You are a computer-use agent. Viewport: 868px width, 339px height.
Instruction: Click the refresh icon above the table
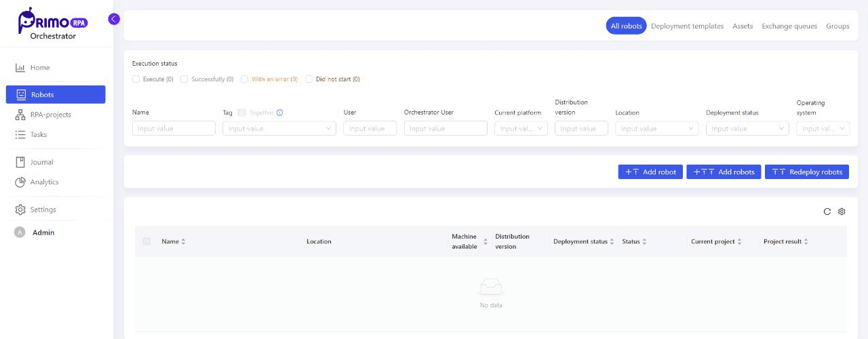pos(827,212)
